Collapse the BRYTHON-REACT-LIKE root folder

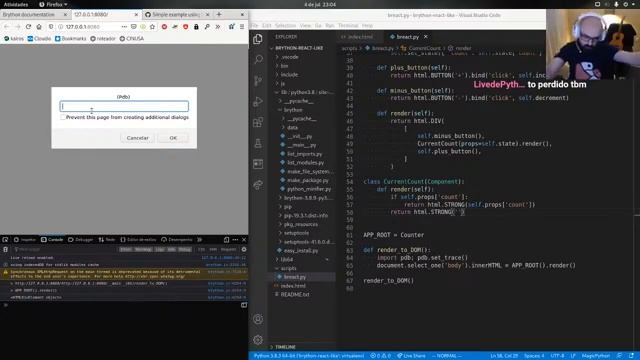[299, 48]
